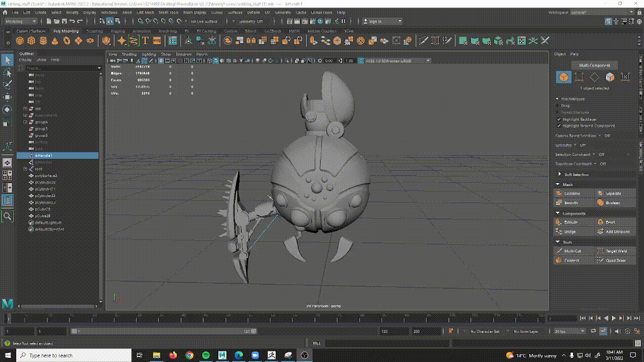Toggle Highlight Backfaces checkbox
This screenshot has height=362, width=644.
pyautogui.click(x=559, y=119)
